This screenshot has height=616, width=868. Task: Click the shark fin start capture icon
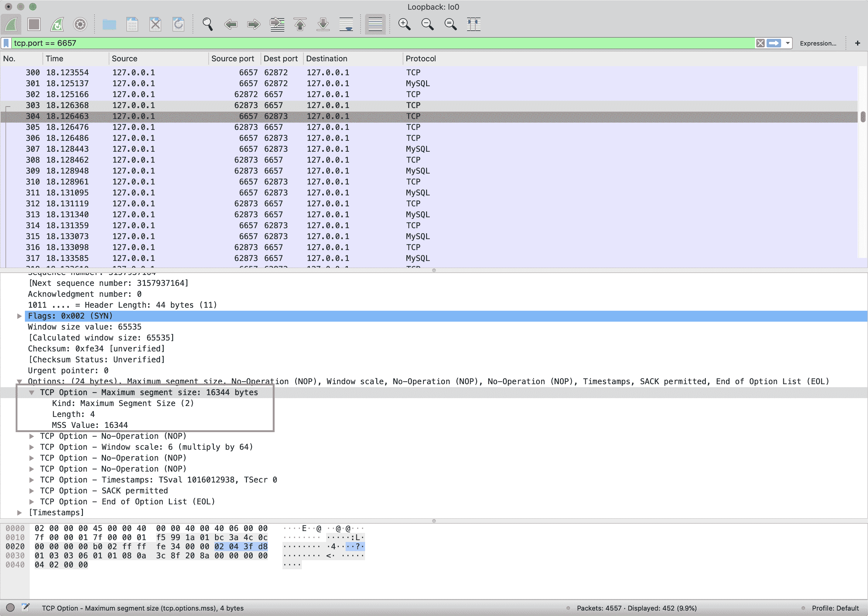[x=11, y=25]
